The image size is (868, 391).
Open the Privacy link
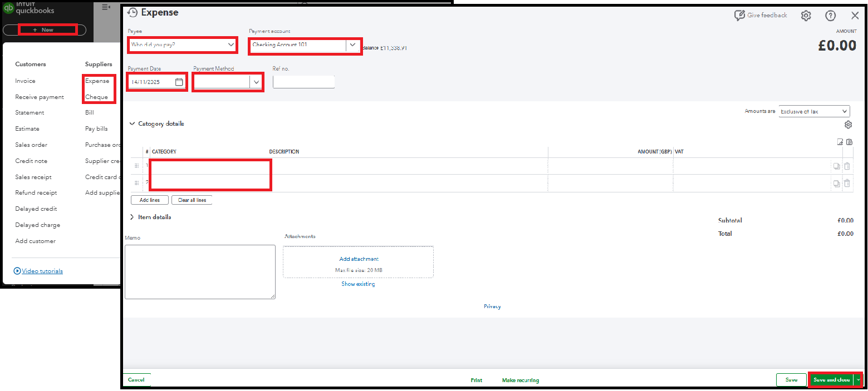[492, 306]
